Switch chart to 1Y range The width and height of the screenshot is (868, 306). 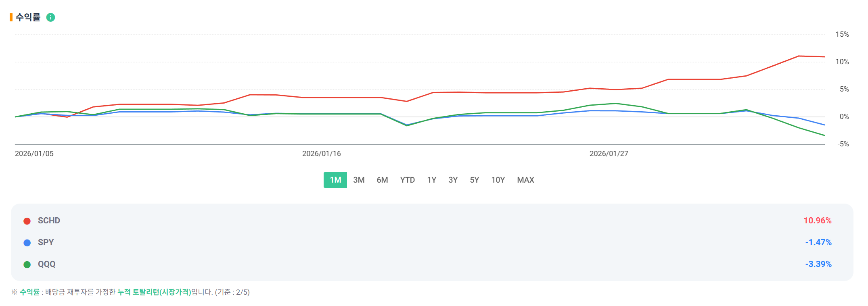[x=431, y=180]
